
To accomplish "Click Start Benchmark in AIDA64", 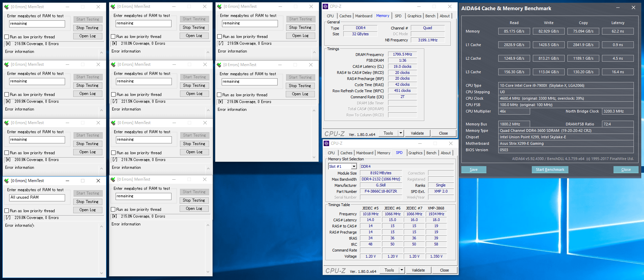I will (x=550, y=169).
